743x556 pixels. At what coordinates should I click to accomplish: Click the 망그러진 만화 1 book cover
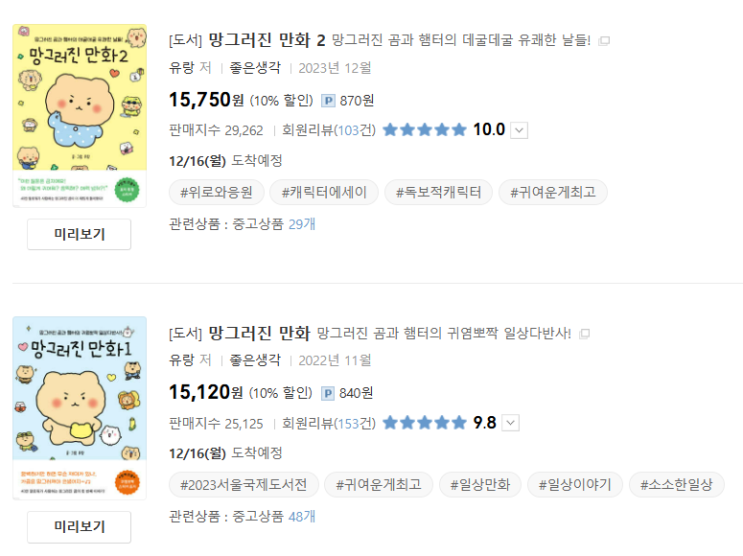pos(79,408)
